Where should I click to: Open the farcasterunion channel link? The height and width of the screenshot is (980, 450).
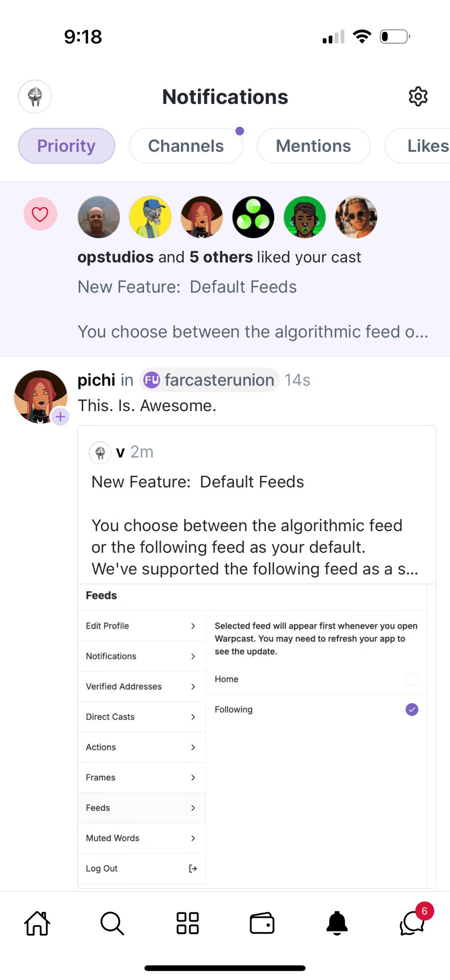(x=210, y=380)
